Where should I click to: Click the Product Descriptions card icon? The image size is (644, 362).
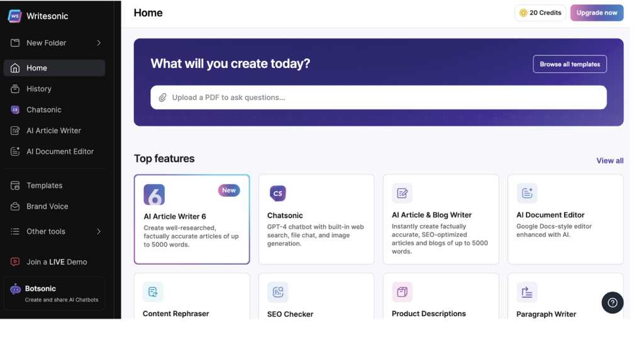click(x=402, y=292)
